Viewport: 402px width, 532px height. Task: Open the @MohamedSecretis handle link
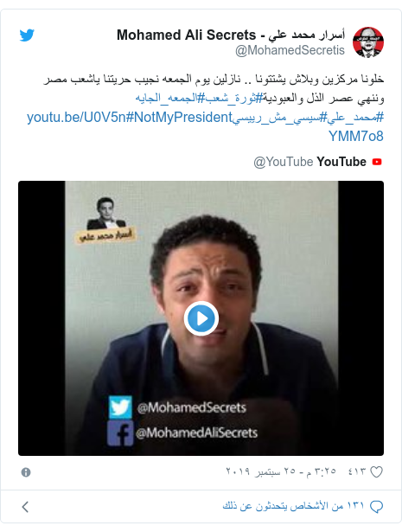click(290, 50)
